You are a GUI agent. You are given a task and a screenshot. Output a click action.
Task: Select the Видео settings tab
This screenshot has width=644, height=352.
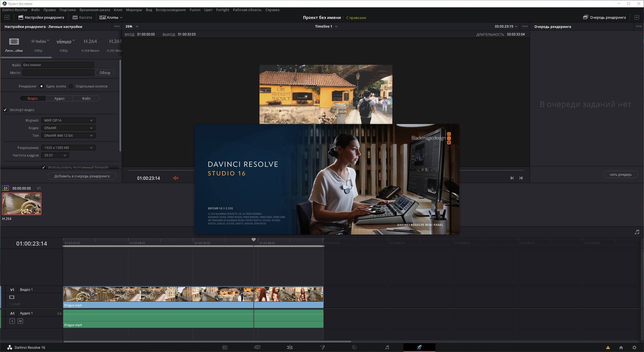33,98
